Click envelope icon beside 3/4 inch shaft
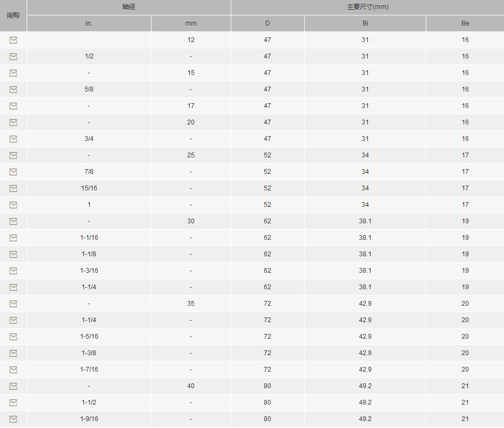The image size is (504, 428). 13,139
